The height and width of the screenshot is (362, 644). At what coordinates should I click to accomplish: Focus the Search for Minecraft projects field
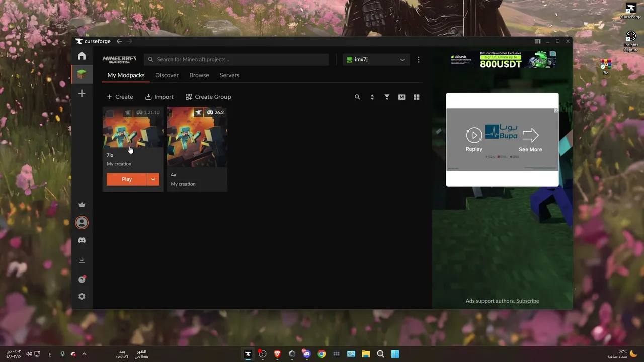[236, 59]
